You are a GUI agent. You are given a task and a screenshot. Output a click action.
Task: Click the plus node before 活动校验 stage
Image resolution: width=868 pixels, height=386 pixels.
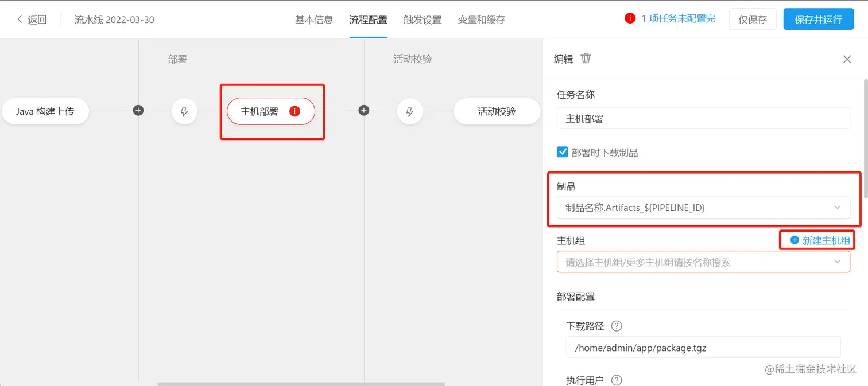(x=364, y=110)
